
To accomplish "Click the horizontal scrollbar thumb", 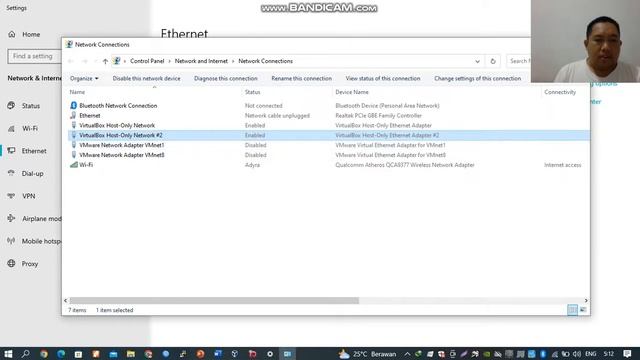I will click(x=214, y=300).
